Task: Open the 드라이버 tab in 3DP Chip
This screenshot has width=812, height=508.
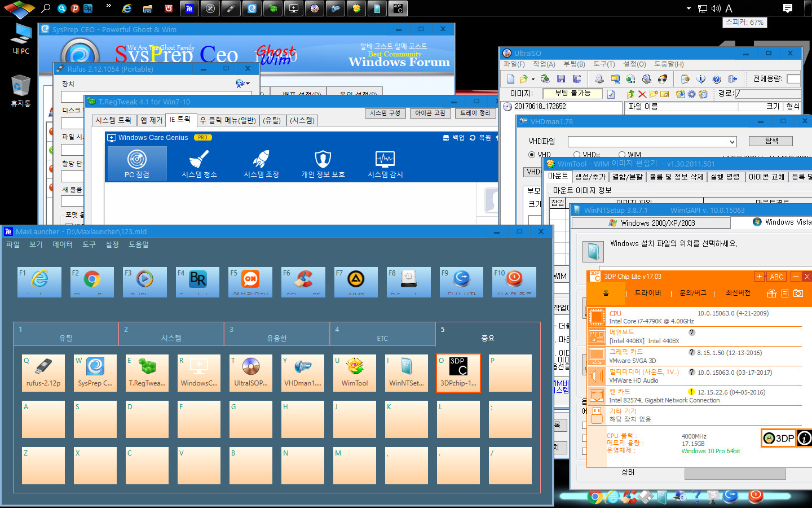Action: point(648,293)
